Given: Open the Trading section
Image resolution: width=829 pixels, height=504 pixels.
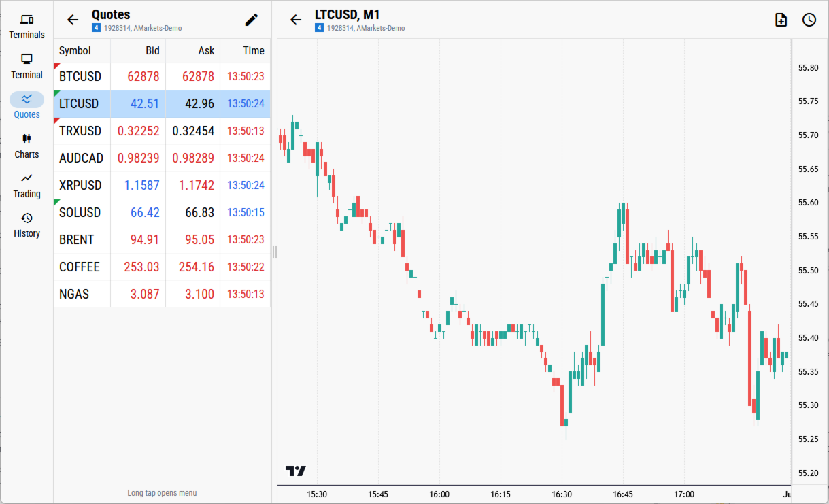Looking at the screenshot, I should [27, 186].
